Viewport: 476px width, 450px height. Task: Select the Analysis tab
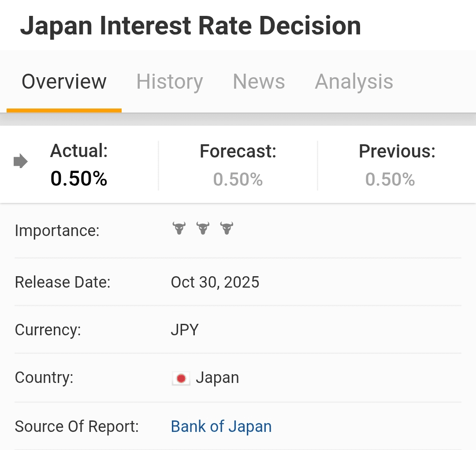point(354,82)
